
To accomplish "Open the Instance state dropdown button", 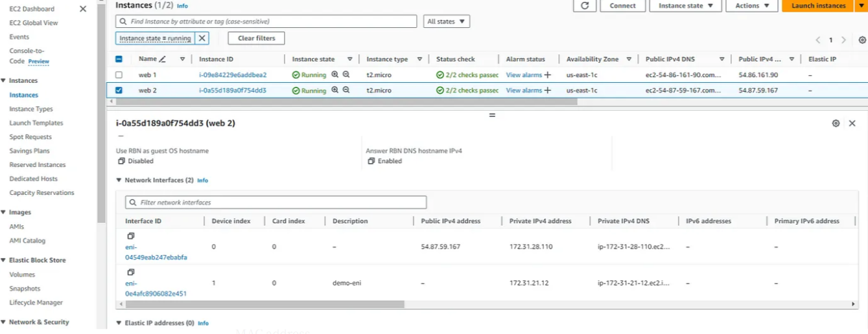I will [685, 5].
